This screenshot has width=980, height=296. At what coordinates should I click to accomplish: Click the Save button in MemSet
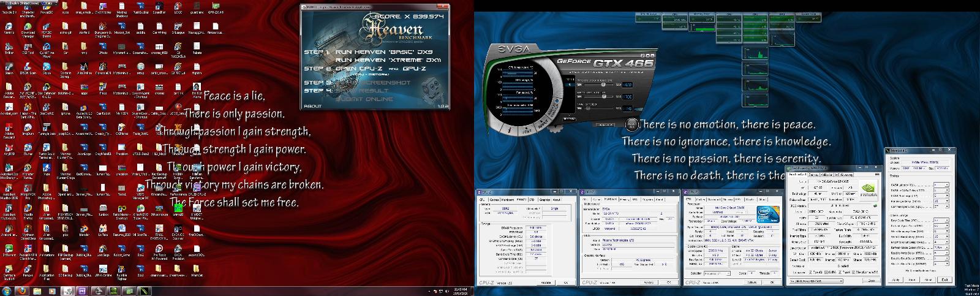coord(912,279)
